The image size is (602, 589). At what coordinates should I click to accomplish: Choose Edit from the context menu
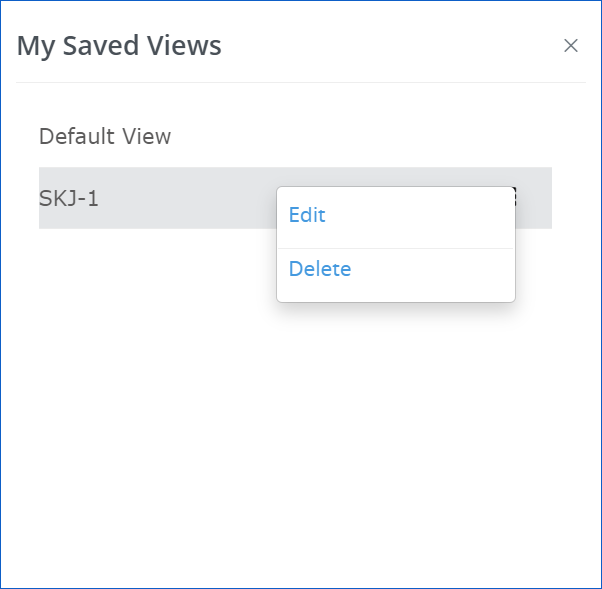[x=307, y=215]
